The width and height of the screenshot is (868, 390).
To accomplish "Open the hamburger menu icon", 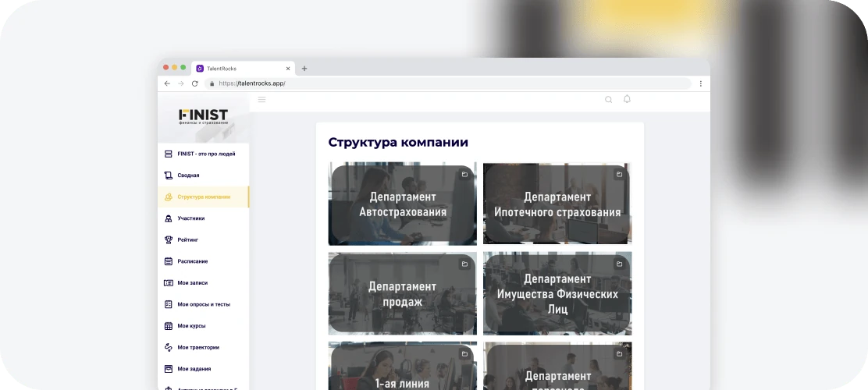I will (261, 100).
